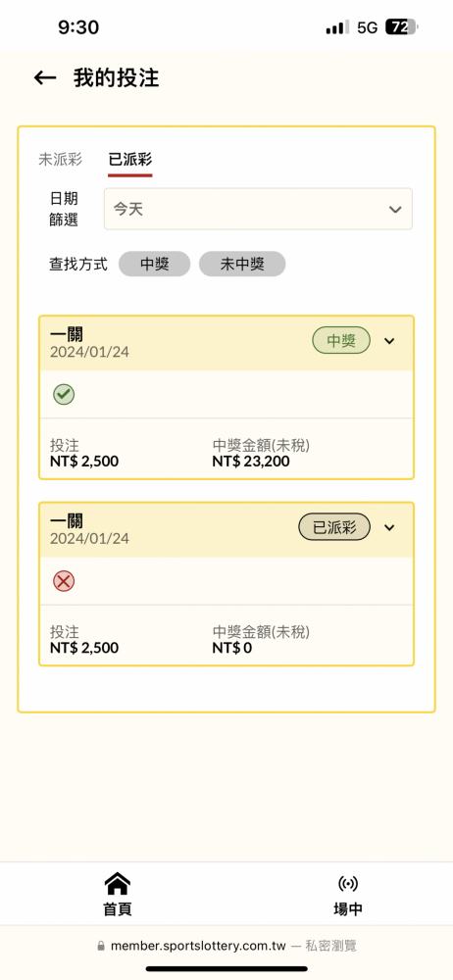
Task: Tap the NT$ 23,200 prize amount
Action: click(251, 462)
